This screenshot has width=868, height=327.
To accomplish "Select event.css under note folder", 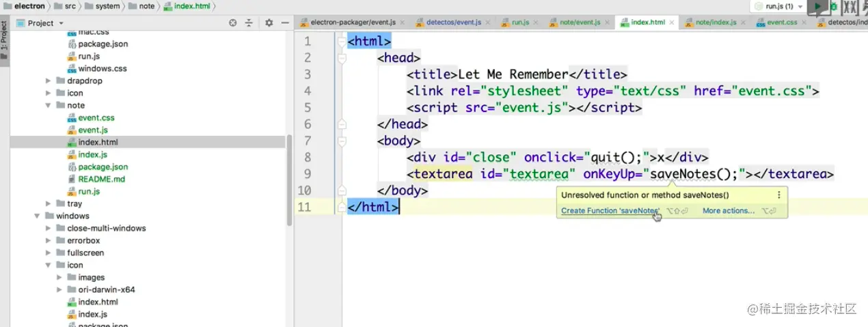I will point(96,117).
